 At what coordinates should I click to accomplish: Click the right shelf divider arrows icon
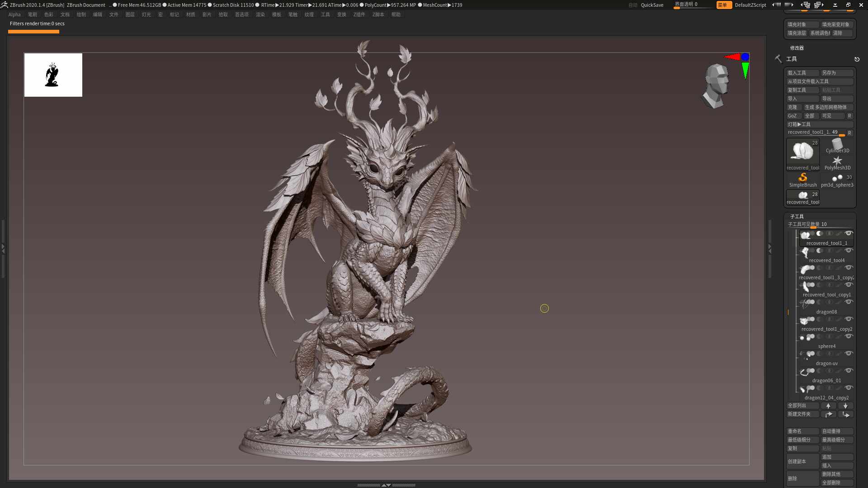tap(769, 249)
